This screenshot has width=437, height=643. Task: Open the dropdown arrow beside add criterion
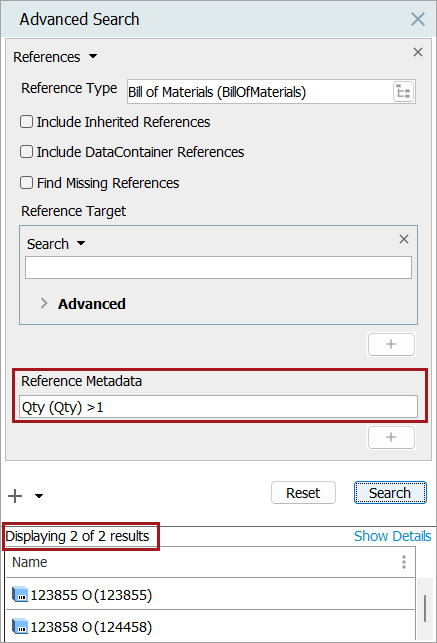click(x=39, y=496)
